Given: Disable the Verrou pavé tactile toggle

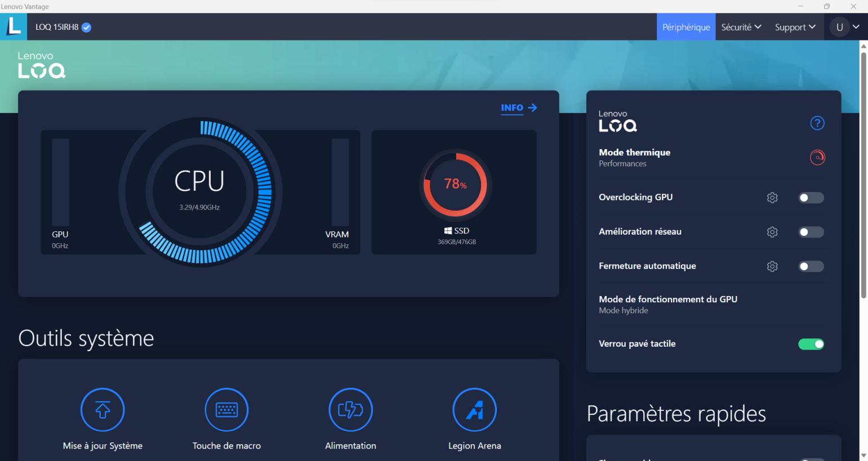Looking at the screenshot, I should (x=811, y=344).
